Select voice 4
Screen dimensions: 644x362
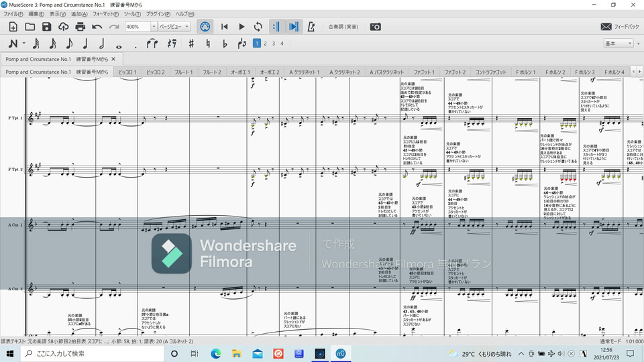click(x=282, y=44)
